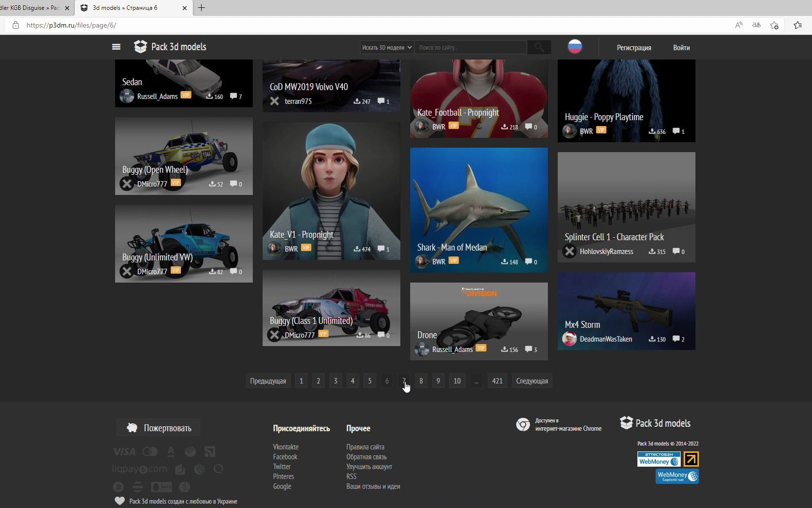Open the Mx4 Storm model title
The image size is (812, 508).
tap(582, 324)
